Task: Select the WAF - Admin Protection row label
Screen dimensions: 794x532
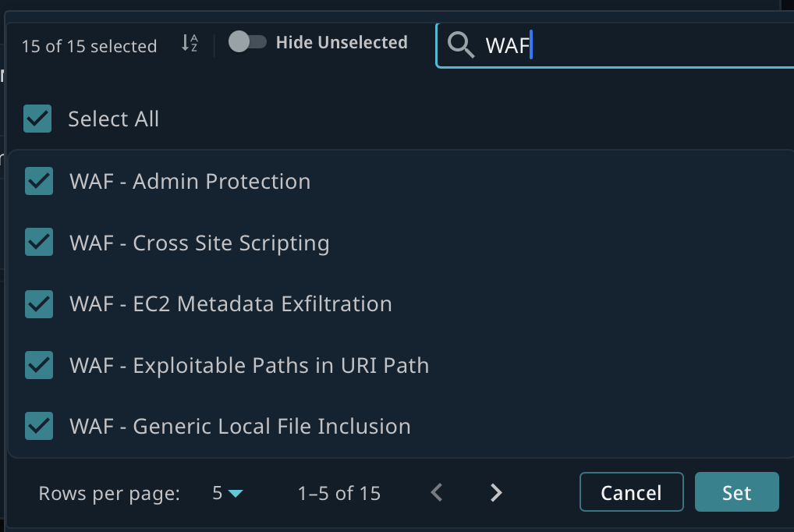Action: pos(190,181)
